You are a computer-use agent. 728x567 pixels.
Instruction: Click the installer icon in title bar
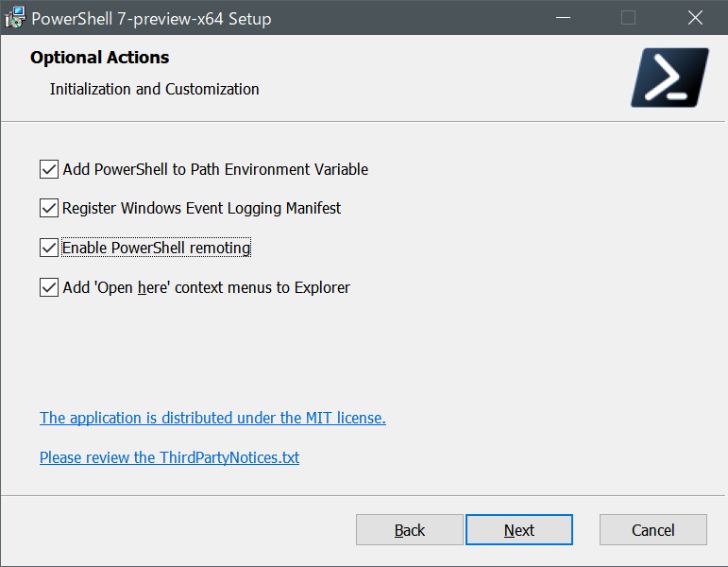coord(15,18)
